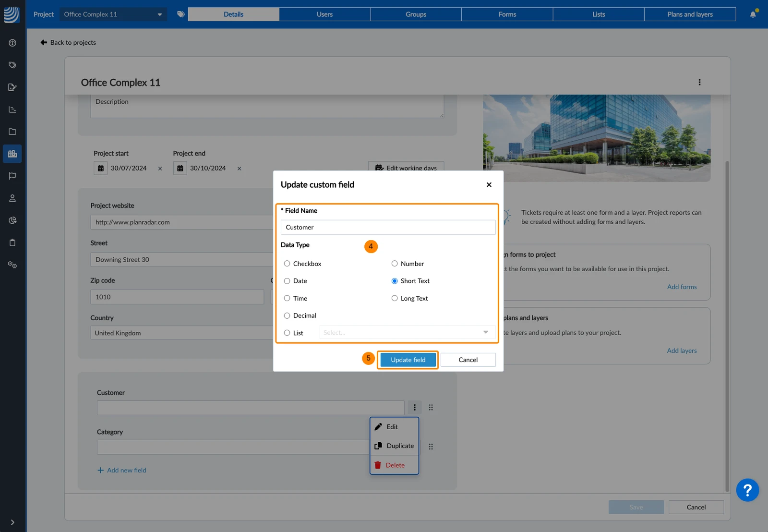
Task: Choose Duplicate from the field context menu
Action: [x=395, y=446]
